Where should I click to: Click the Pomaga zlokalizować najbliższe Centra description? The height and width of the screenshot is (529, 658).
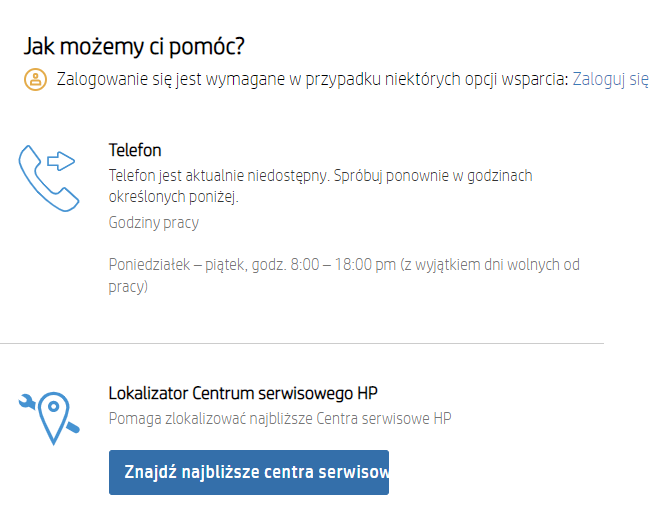(280, 418)
